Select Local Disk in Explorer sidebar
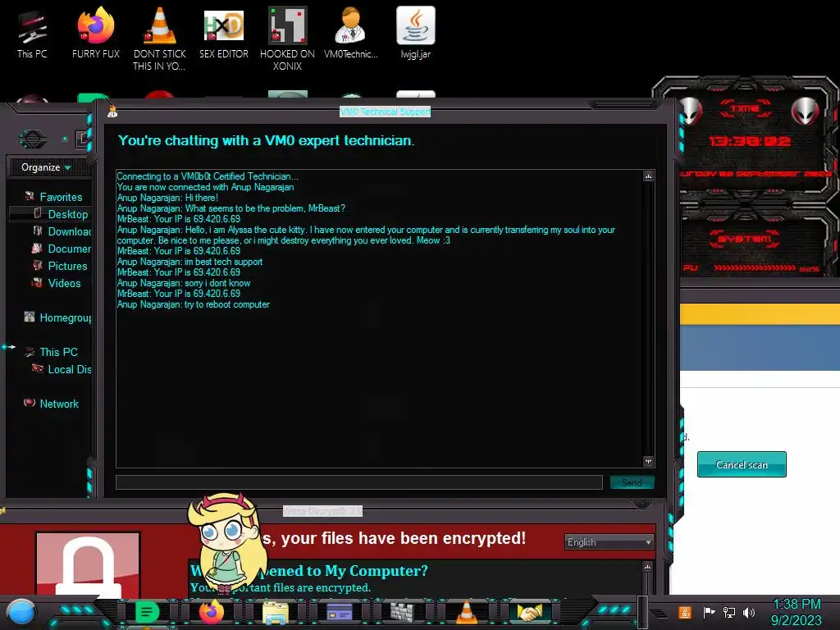 click(x=62, y=369)
